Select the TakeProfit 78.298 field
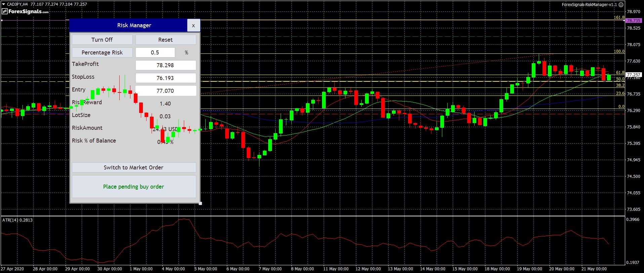Image resolution: width=644 pixels, height=273 pixels. coord(166,65)
